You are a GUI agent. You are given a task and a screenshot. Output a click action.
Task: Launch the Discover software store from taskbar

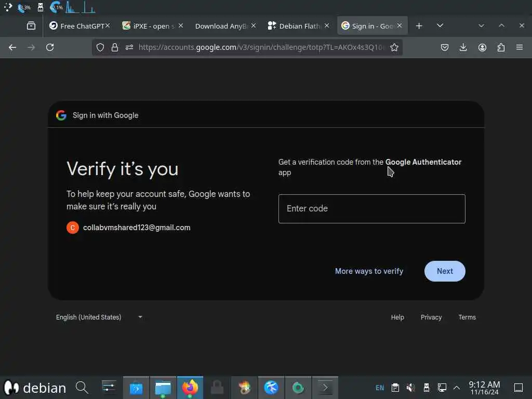click(x=136, y=388)
